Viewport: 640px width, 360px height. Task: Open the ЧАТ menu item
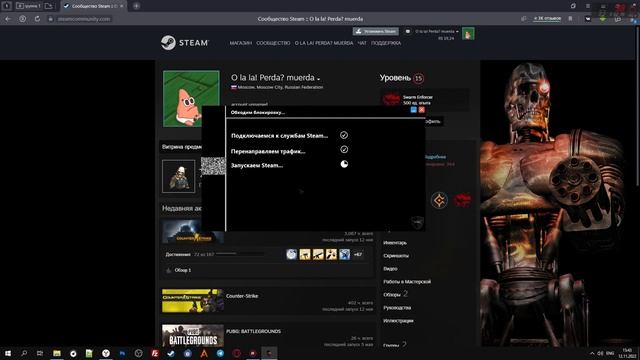(x=362, y=43)
